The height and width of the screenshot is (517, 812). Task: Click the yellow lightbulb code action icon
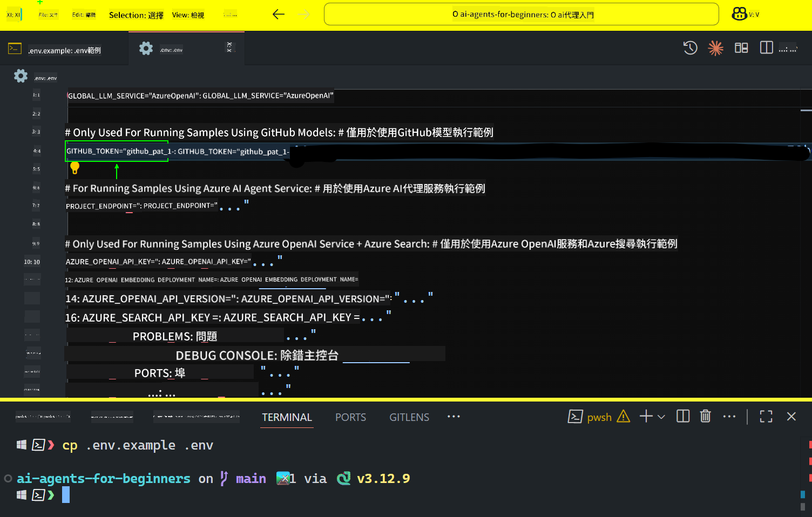click(x=75, y=168)
